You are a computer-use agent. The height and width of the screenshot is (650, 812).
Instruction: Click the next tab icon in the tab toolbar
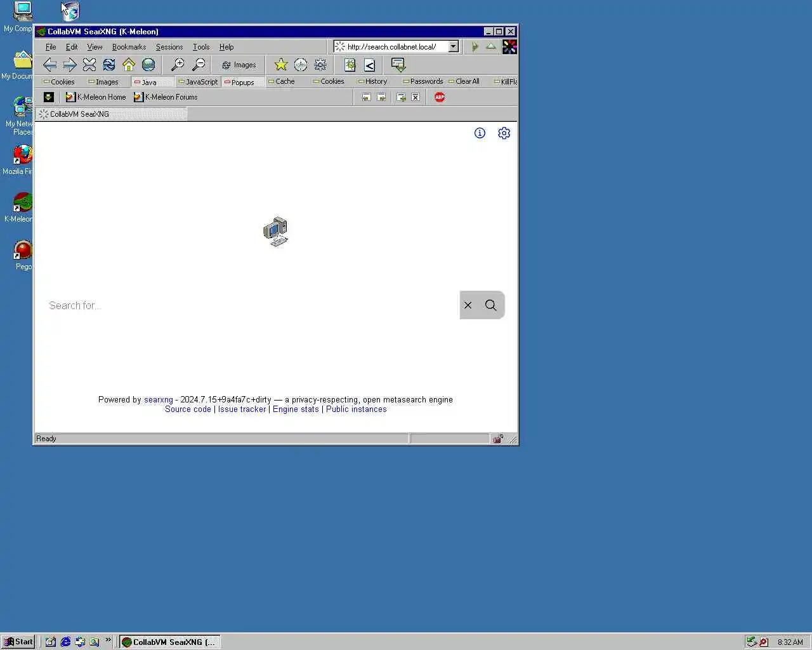pos(381,97)
